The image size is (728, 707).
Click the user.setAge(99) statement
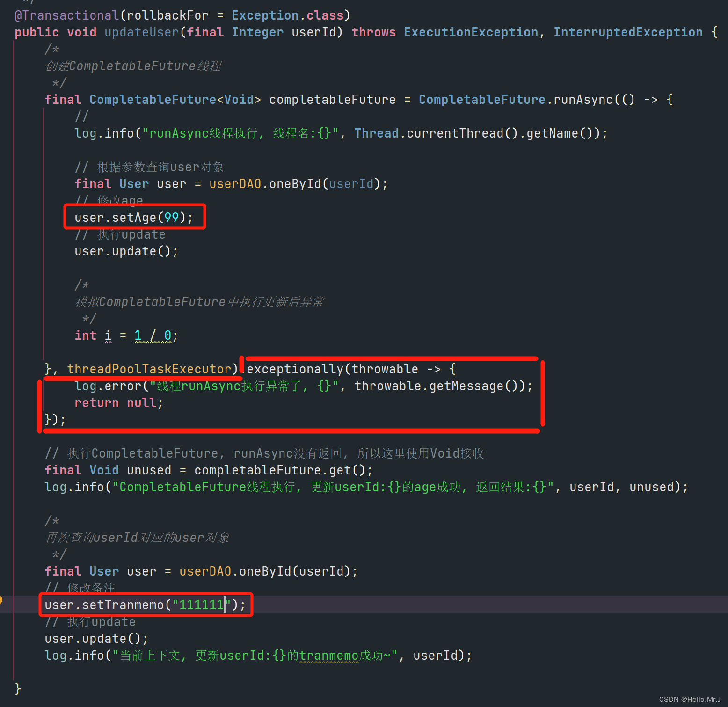click(x=134, y=218)
